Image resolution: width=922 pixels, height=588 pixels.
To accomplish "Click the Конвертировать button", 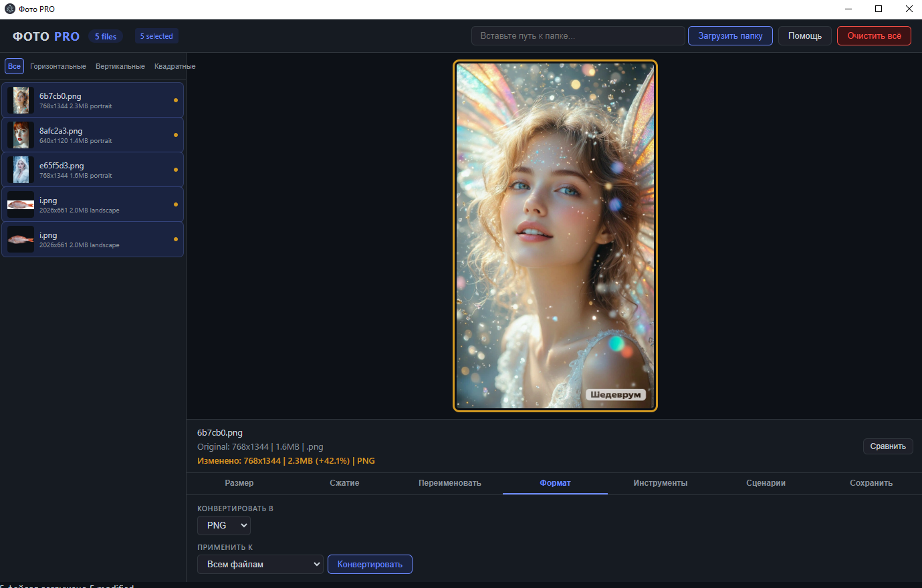I will point(370,564).
